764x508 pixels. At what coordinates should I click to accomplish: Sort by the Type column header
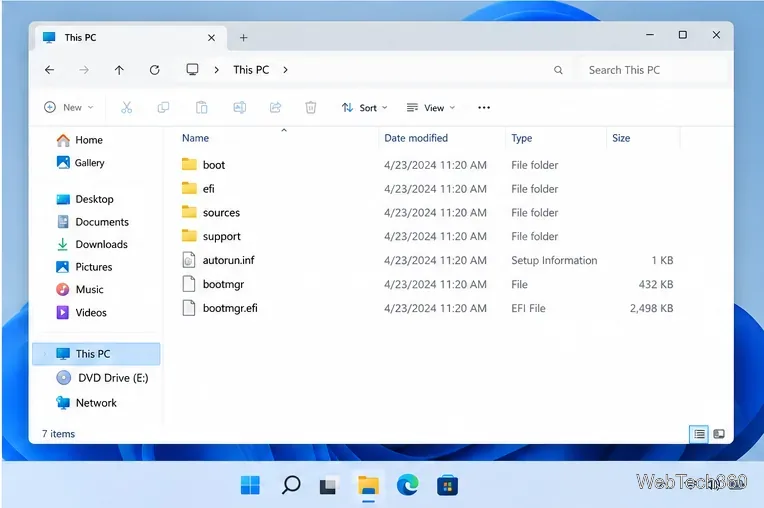coord(521,138)
